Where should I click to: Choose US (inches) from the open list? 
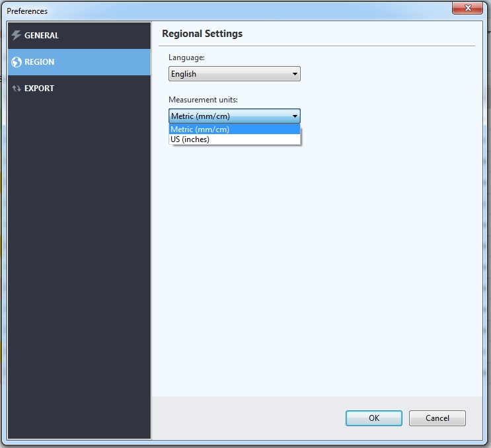pos(190,139)
